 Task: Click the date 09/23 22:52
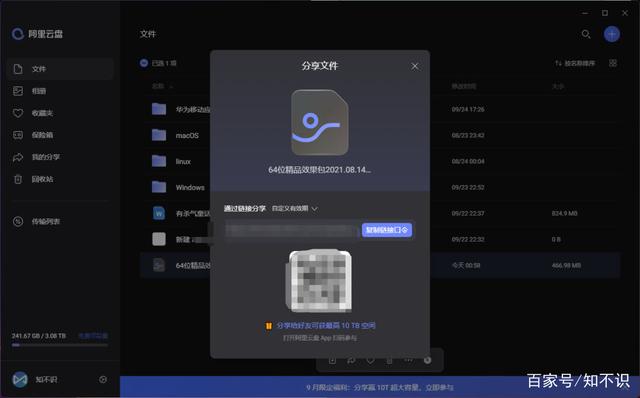click(x=468, y=187)
